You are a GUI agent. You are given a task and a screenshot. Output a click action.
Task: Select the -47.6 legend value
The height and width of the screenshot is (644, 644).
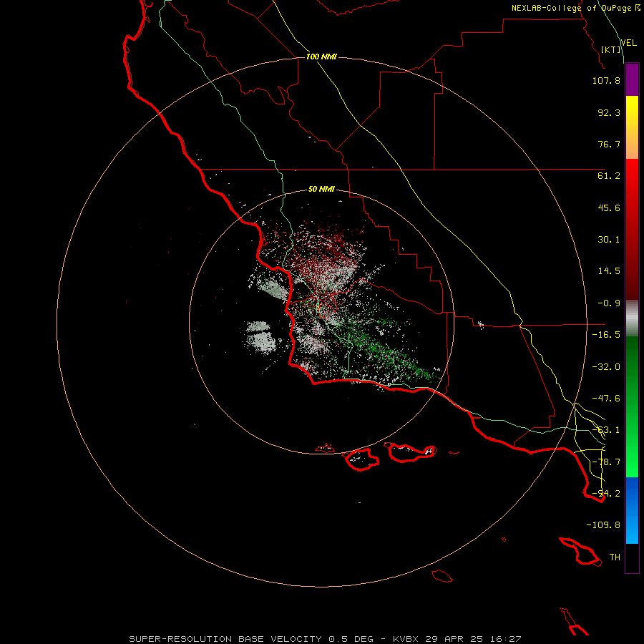606,399
